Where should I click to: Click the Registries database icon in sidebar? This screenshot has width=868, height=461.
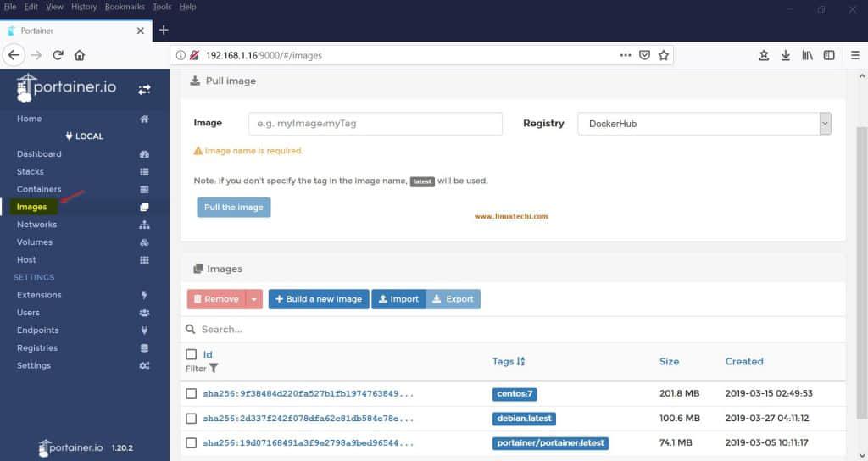(144, 348)
